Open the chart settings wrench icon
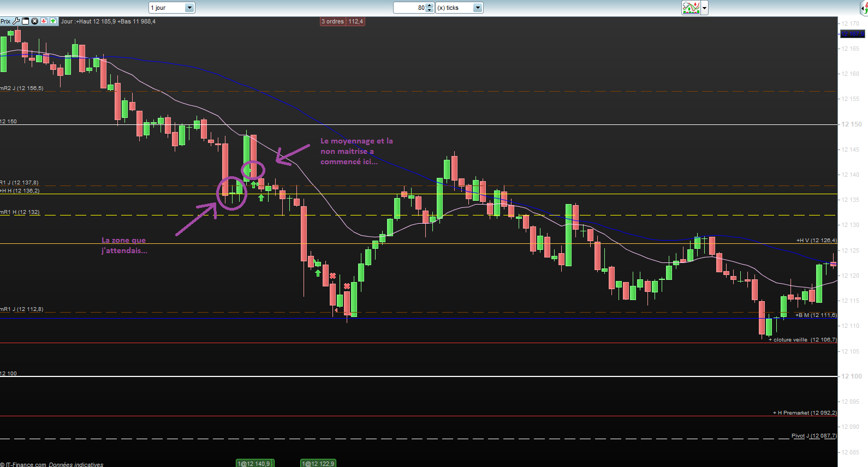 16,21
